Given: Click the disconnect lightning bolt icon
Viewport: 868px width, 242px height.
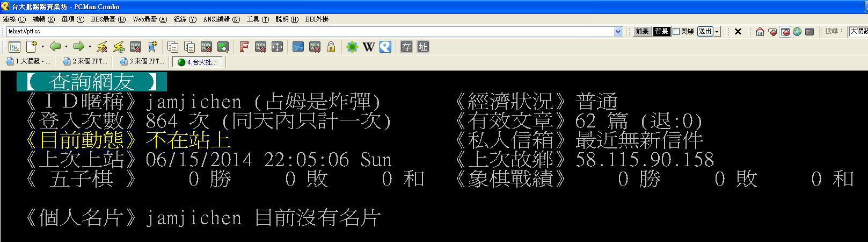Looking at the screenshot, I should 102,47.
